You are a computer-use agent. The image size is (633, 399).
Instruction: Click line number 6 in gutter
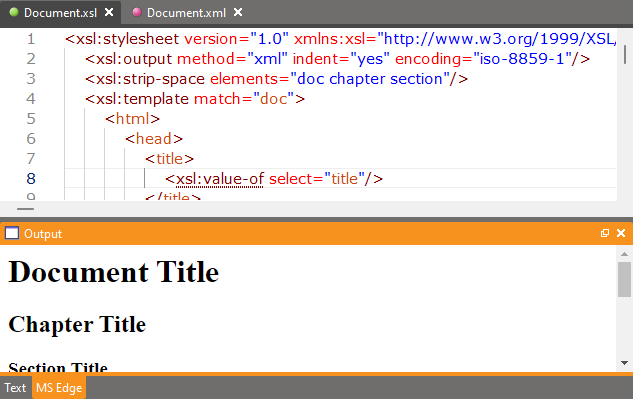tap(31, 139)
